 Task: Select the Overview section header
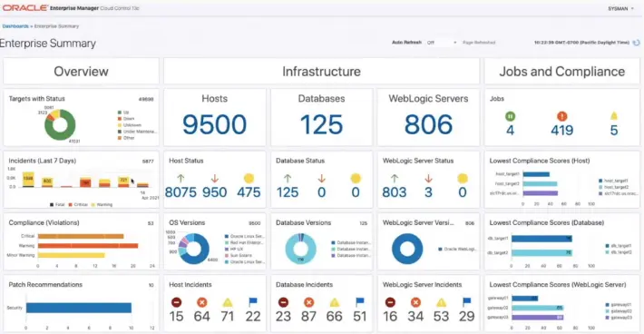coord(81,71)
